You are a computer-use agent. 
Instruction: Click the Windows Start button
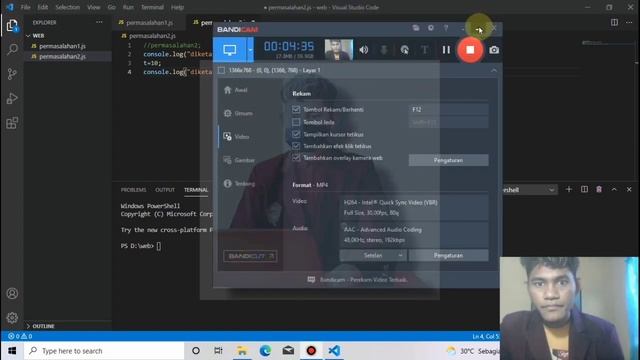(x=12, y=351)
